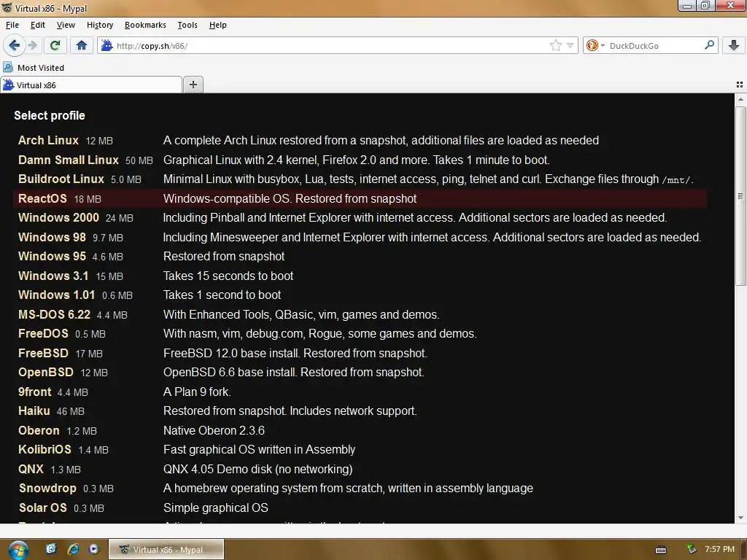The height and width of the screenshot is (560, 747).
Task: Click the Forward navigation arrow
Action: (32, 45)
